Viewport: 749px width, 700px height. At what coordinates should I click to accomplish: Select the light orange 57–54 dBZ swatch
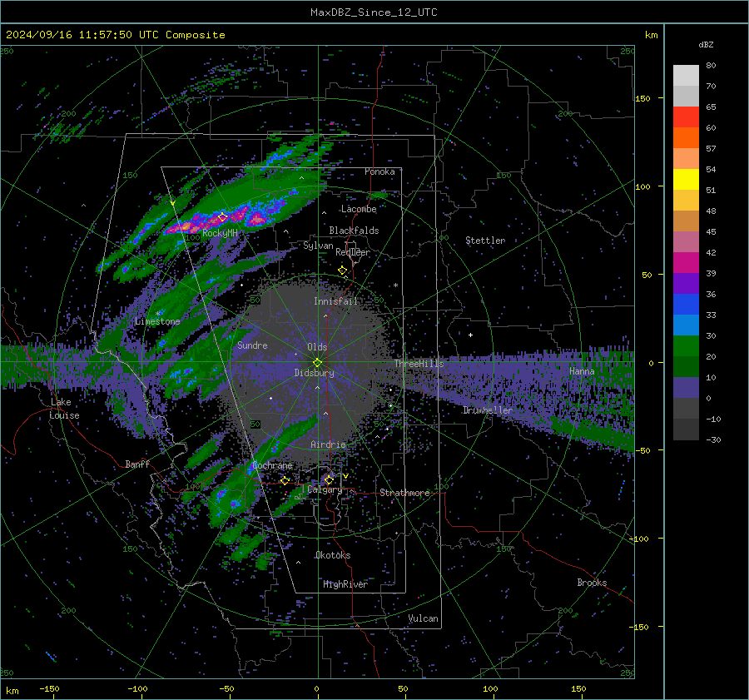tap(686, 159)
